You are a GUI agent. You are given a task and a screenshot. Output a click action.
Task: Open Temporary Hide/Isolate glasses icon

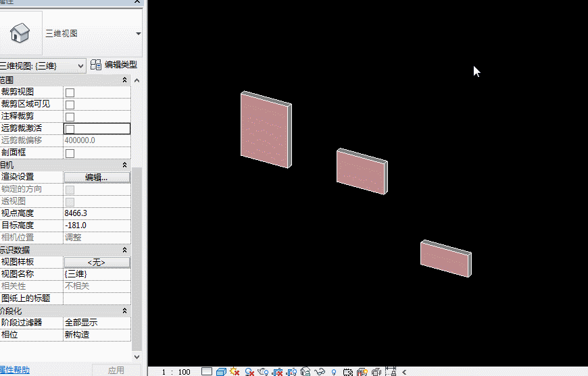pos(320,371)
